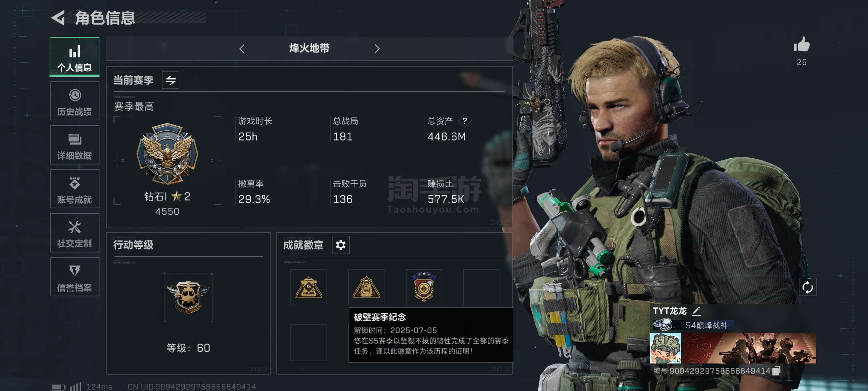Go to previous game mode with left chevron

(x=242, y=49)
